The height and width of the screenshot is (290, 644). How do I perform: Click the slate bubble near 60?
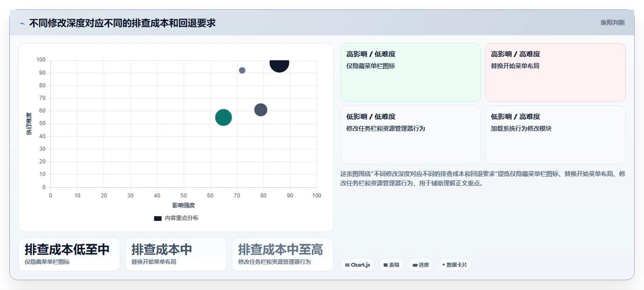261,110
